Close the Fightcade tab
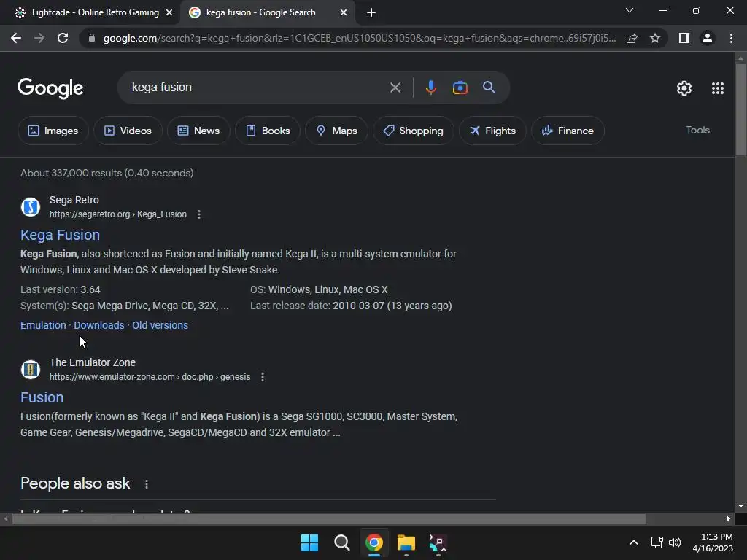 [x=169, y=13]
